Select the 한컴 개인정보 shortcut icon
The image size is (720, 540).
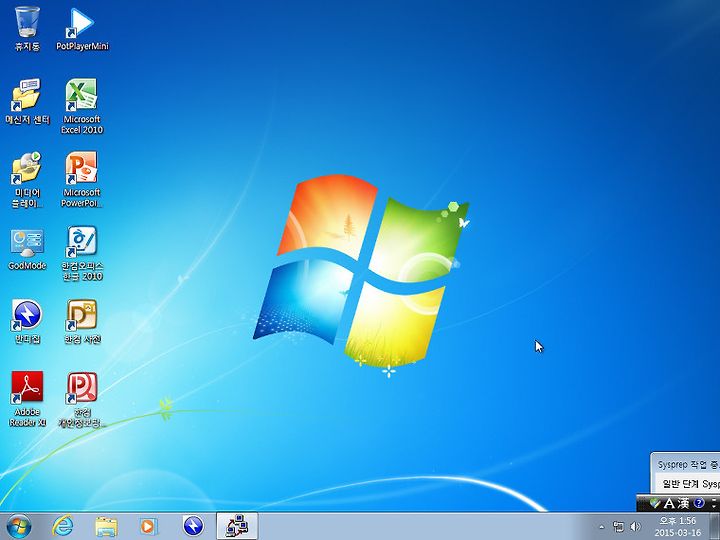coord(82,399)
